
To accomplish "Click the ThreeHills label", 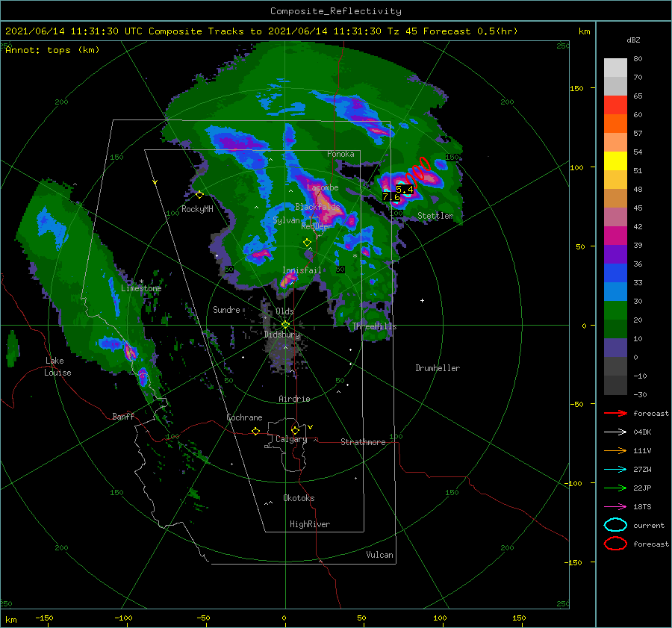I will coord(375,326).
